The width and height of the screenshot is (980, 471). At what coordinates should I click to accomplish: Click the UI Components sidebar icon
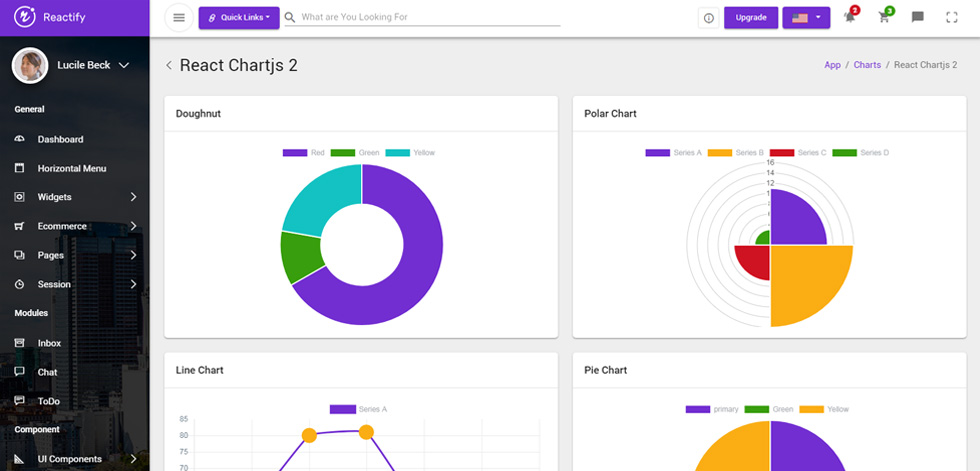tap(19, 459)
